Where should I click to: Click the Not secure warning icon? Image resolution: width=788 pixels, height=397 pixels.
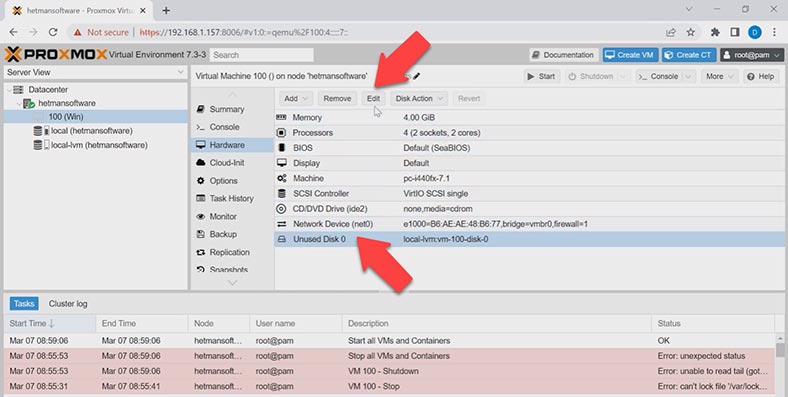click(x=77, y=32)
